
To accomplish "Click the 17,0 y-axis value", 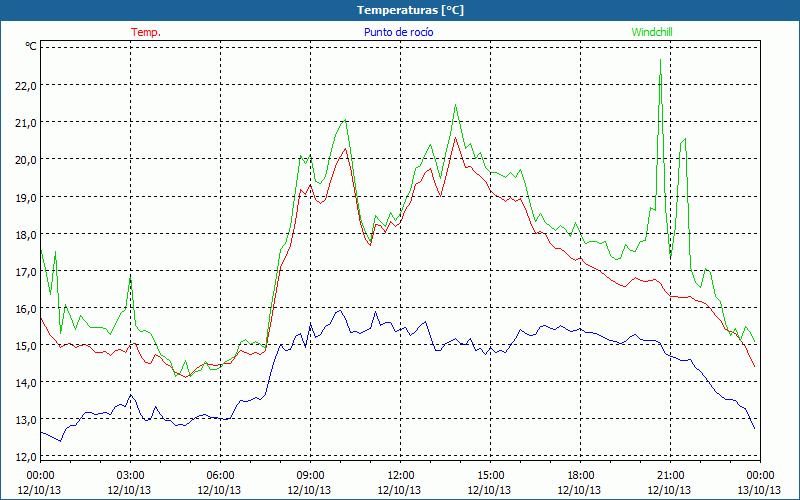I will [x=26, y=272].
